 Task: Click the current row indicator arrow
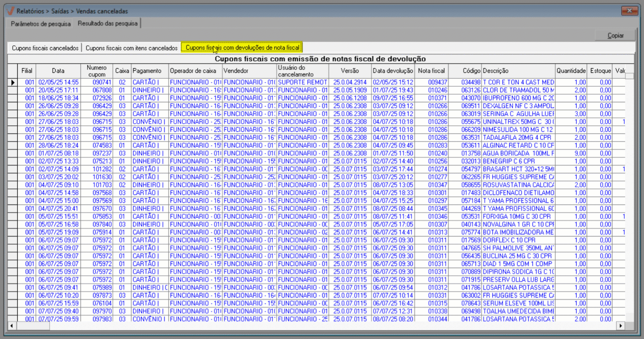click(13, 82)
